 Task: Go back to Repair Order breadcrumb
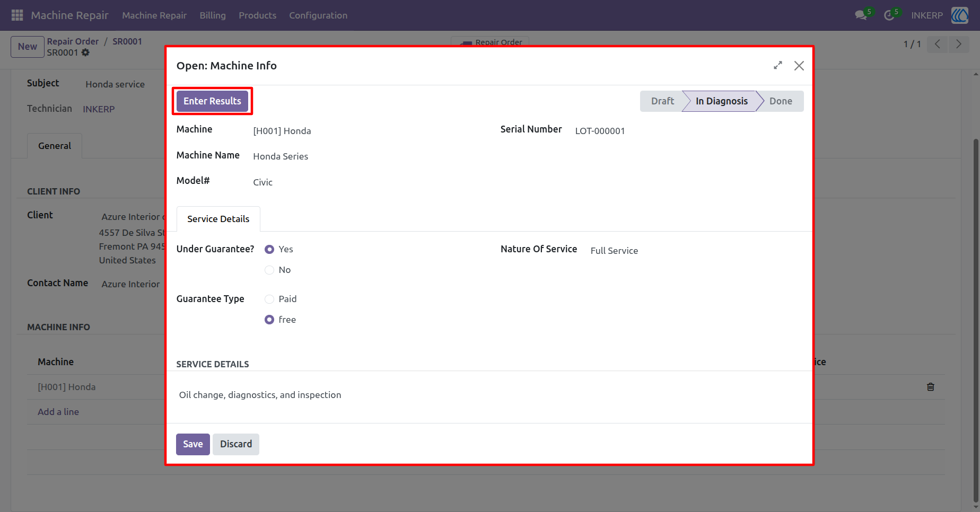73,41
